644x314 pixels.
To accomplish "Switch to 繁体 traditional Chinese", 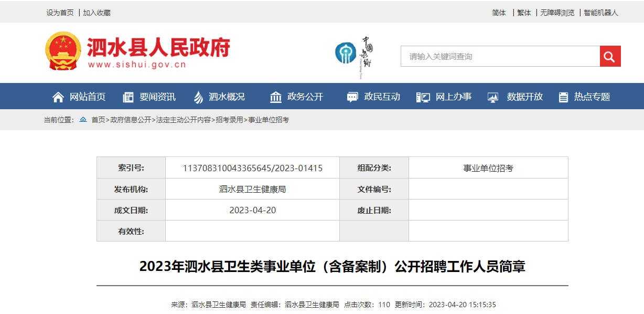I will [x=524, y=13].
